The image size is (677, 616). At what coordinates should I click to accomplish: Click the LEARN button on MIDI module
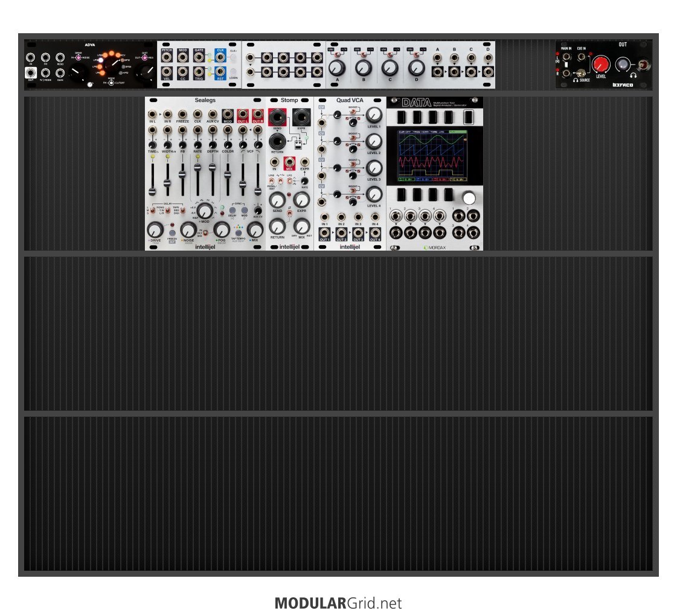[233, 72]
